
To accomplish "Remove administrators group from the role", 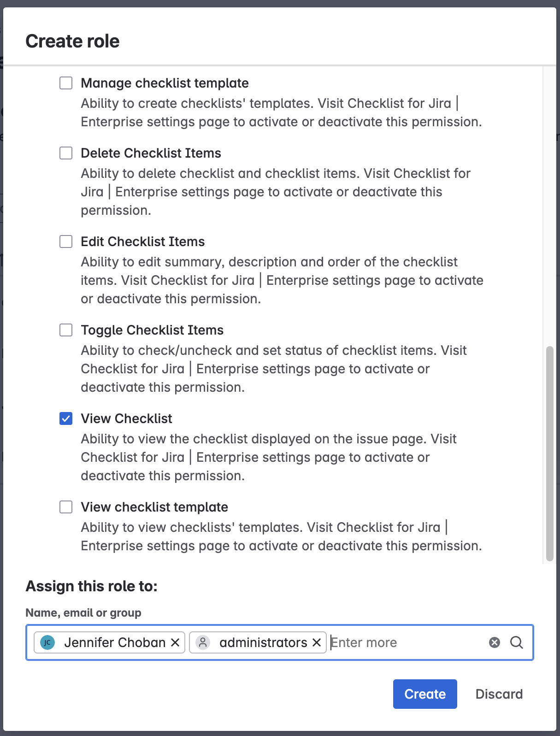I will pyautogui.click(x=317, y=642).
